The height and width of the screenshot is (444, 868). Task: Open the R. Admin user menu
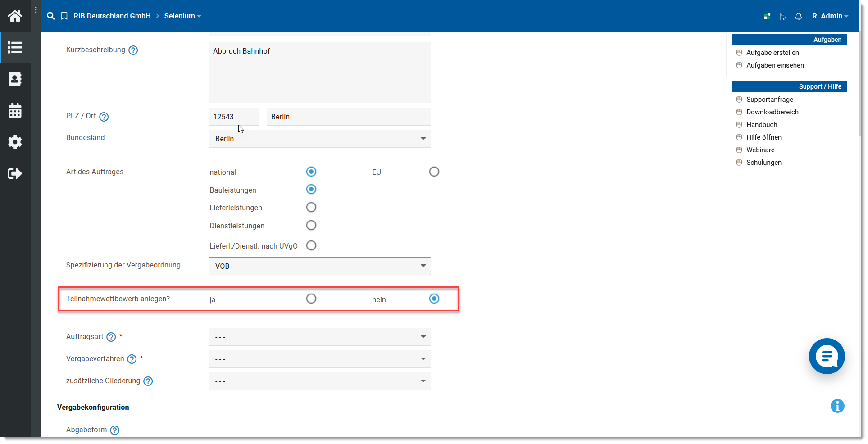coord(830,16)
